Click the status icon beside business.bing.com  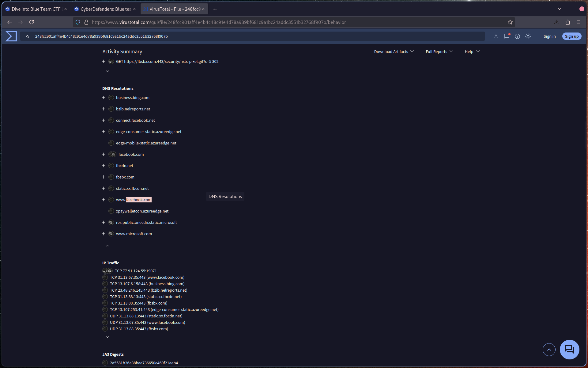(x=111, y=98)
